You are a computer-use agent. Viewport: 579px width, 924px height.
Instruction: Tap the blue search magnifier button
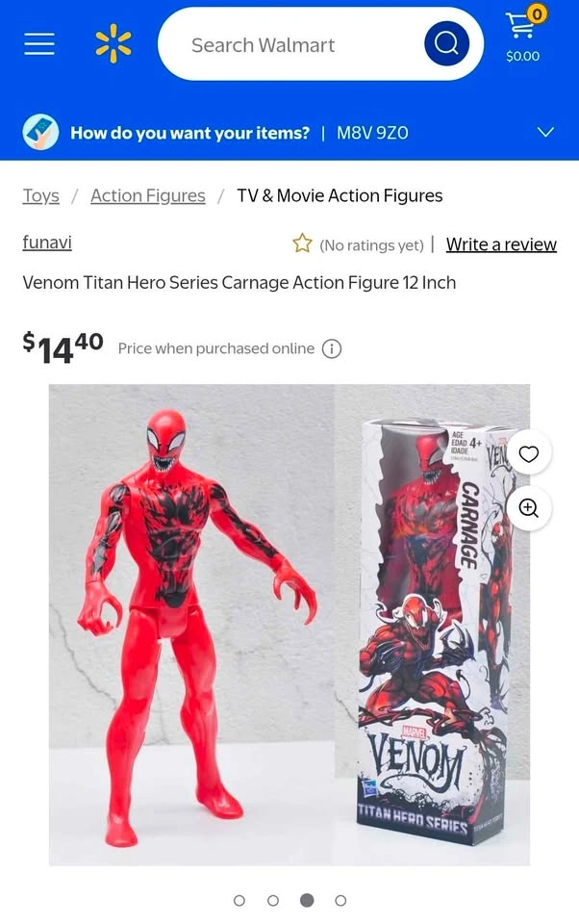(446, 43)
